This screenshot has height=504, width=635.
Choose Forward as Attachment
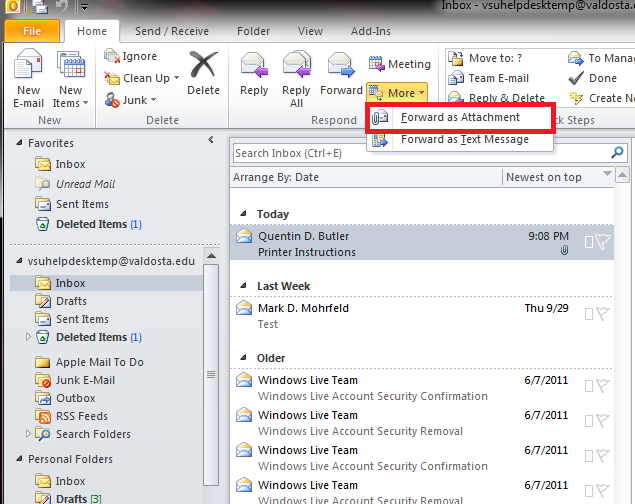(460, 117)
